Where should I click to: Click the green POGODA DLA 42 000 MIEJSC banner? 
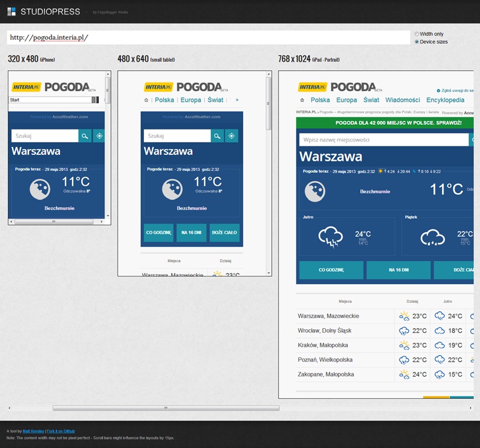click(x=385, y=123)
